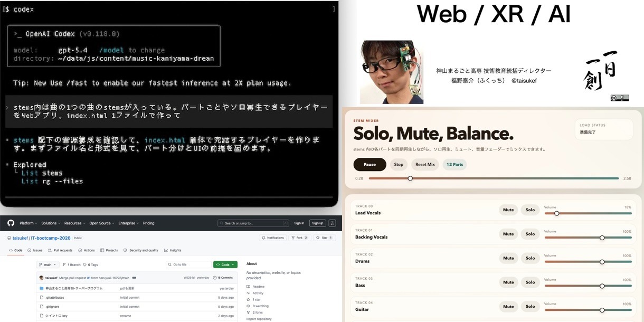This screenshot has width=644, height=322.
Task: Open the green Code dropdown
Action: (x=225, y=264)
